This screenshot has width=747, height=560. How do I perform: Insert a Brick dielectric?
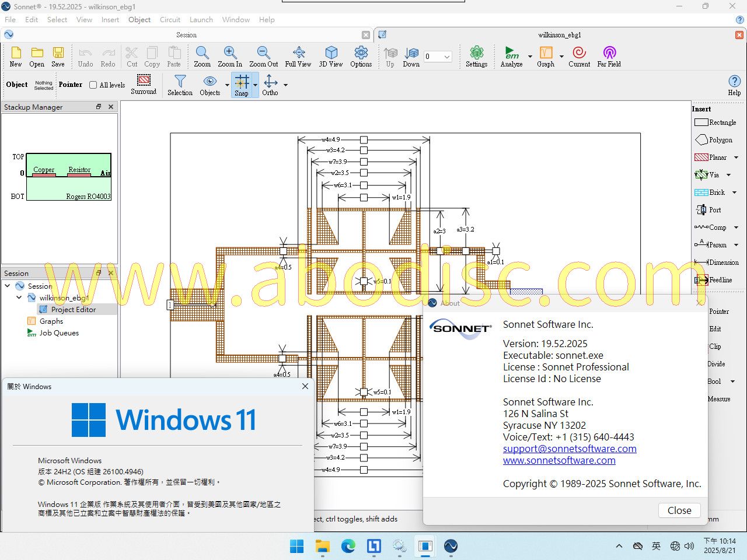[x=710, y=192]
